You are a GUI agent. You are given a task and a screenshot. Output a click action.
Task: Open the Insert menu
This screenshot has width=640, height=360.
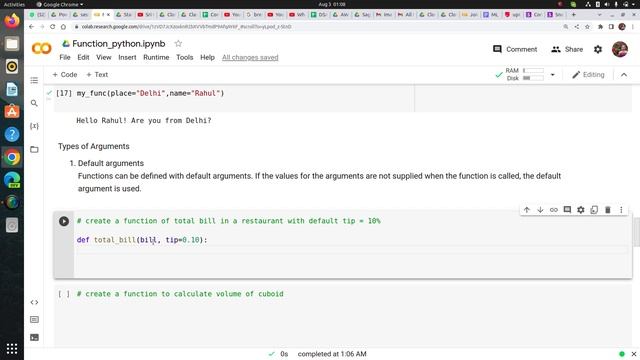point(127,58)
